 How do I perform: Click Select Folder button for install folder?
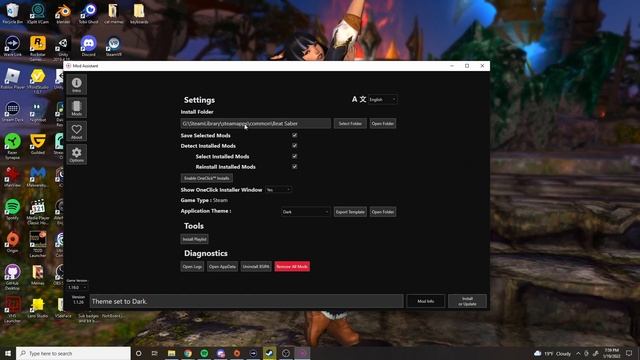(350, 123)
